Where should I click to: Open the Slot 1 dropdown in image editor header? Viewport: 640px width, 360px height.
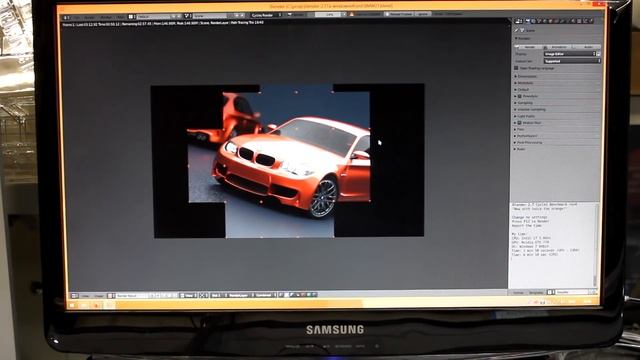(x=219, y=296)
